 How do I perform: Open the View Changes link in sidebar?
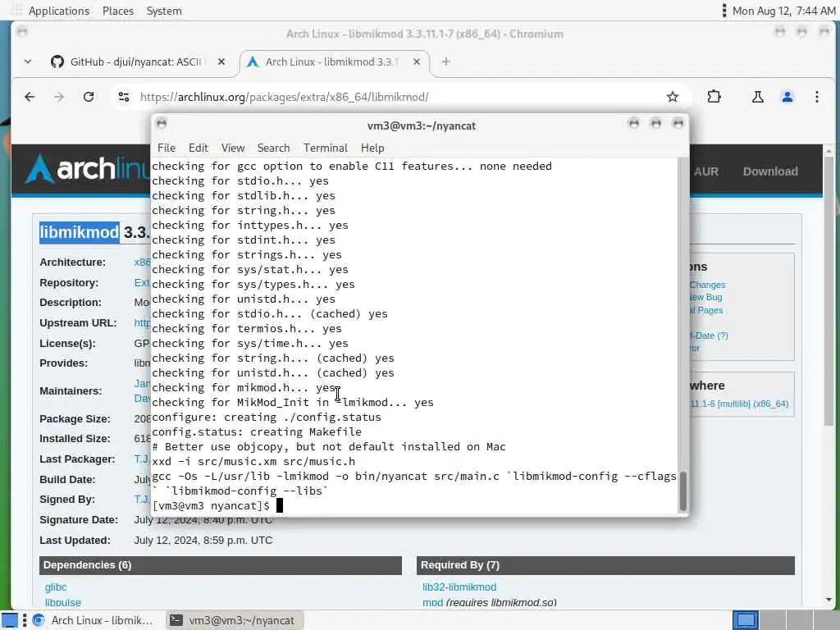pos(707,285)
